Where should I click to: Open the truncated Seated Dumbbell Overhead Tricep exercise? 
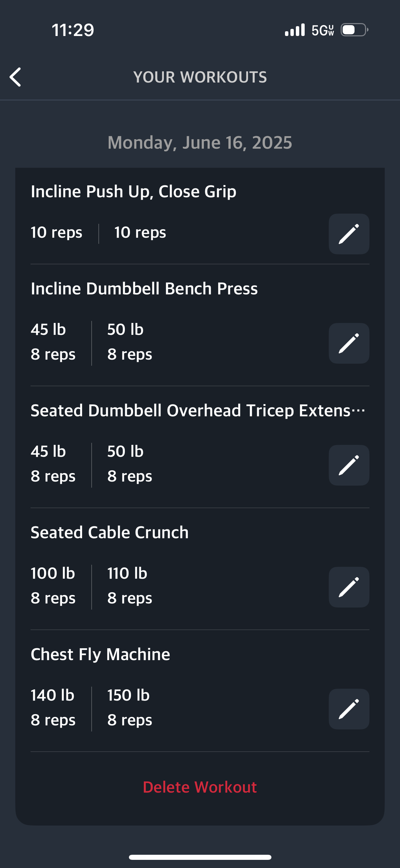198,411
